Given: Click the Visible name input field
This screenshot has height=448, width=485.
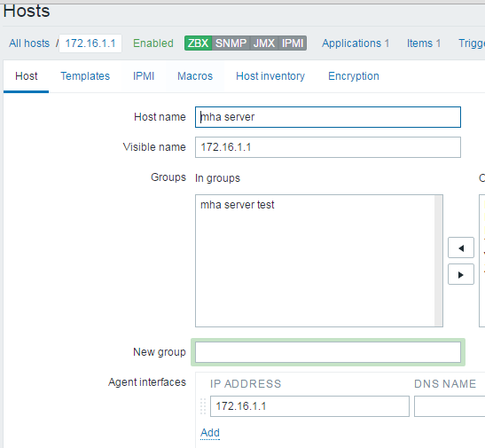Looking at the screenshot, I should (328, 147).
